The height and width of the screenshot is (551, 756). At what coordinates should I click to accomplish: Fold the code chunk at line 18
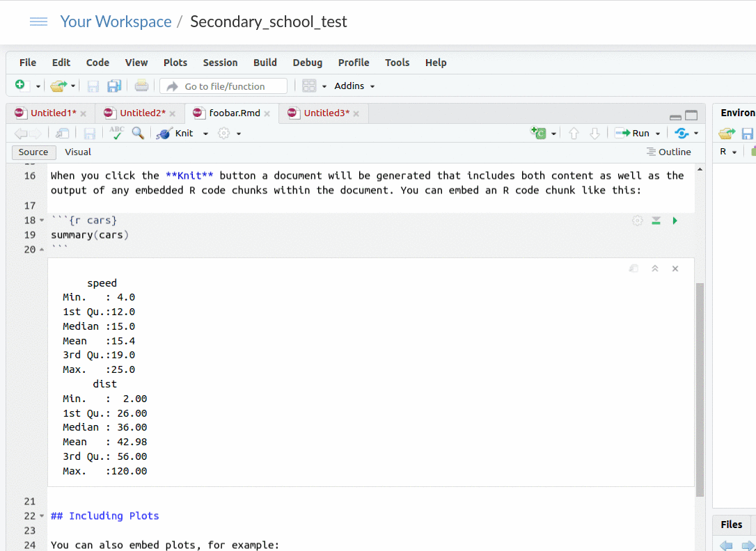(42, 221)
